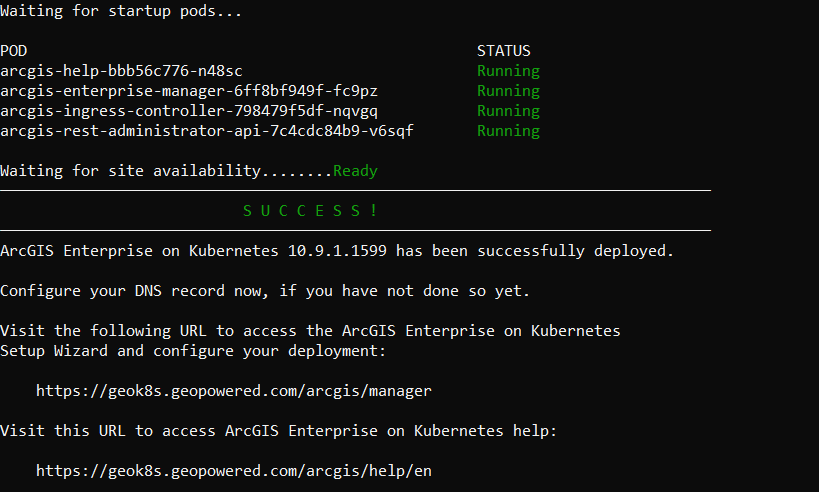
Task: Click 'Waiting for site availability' text
Action: 131,171
